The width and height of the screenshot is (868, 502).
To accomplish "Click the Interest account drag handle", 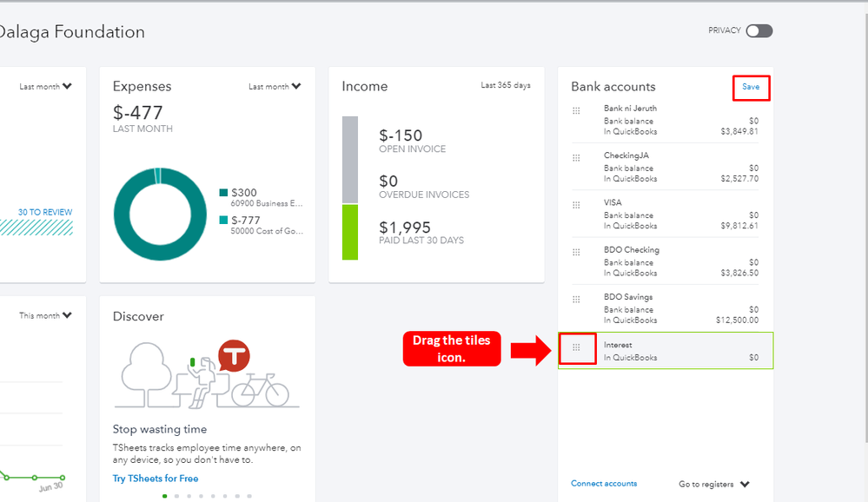I will pos(576,347).
